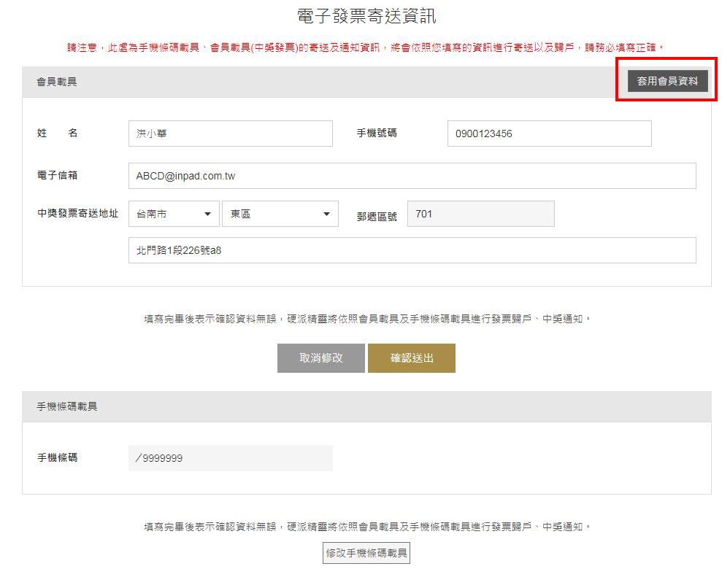722x588 pixels.
Task: Open the 台南市 city dropdown
Action: pos(174,214)
